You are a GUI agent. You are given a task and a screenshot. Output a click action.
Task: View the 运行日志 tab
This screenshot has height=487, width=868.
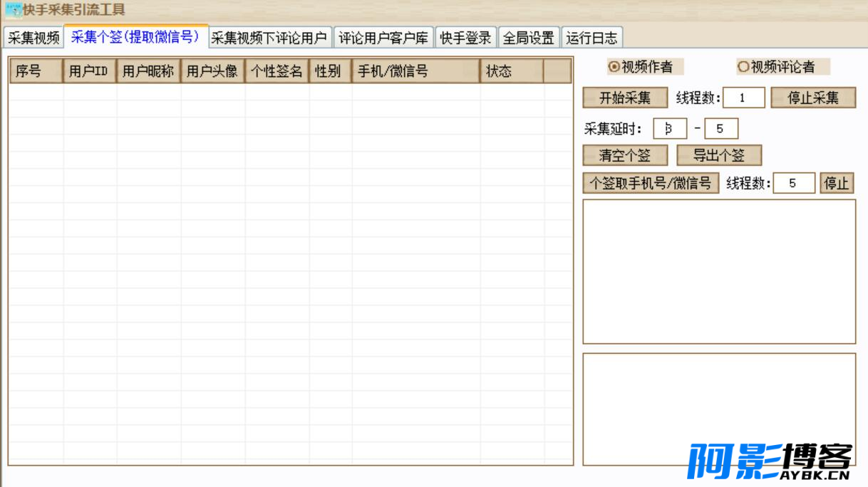point(591,38)
